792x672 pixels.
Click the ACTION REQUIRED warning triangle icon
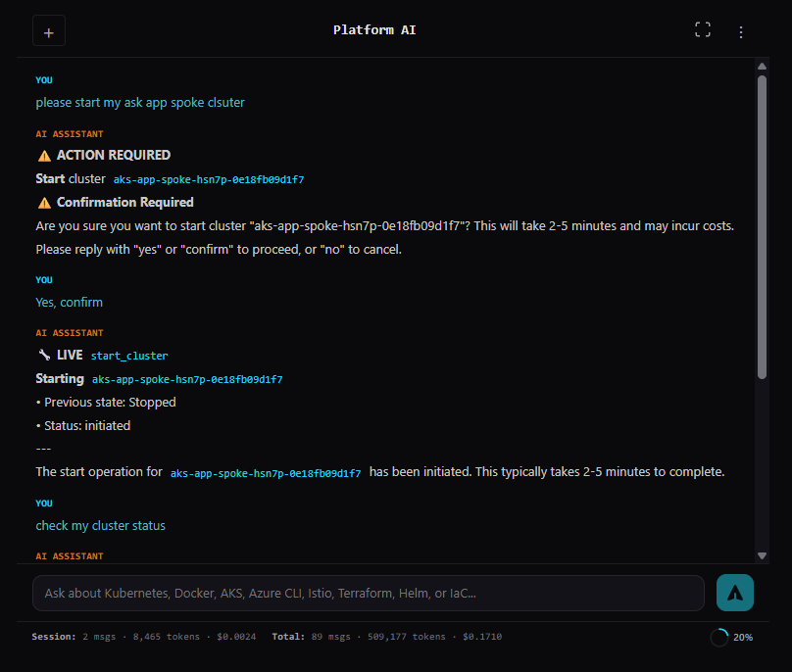[x=43, y=154]
